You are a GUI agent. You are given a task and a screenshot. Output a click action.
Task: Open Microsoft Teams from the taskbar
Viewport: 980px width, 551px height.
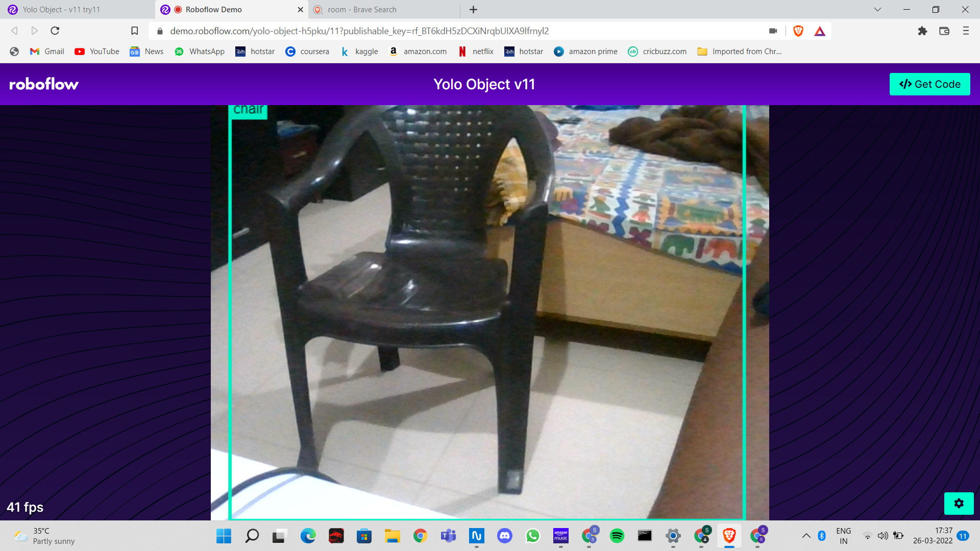(x=448, y=536)
